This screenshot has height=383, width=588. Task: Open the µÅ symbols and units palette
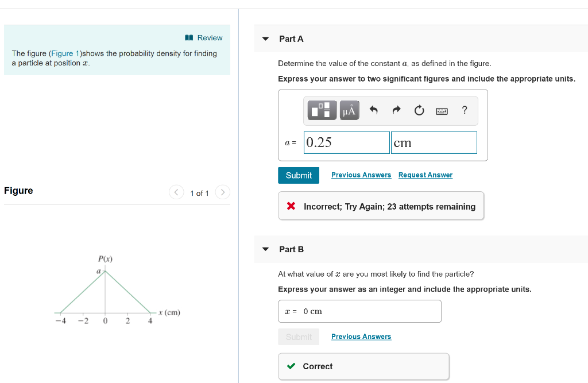[350, 110]
